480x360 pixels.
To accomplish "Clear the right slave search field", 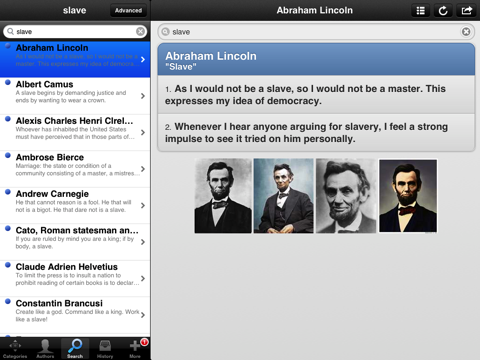I will point(466,32).
